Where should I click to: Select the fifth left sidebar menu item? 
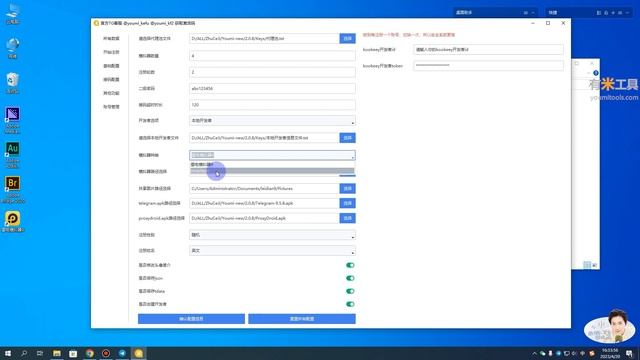pyautogui.click(x=111, y=93)
